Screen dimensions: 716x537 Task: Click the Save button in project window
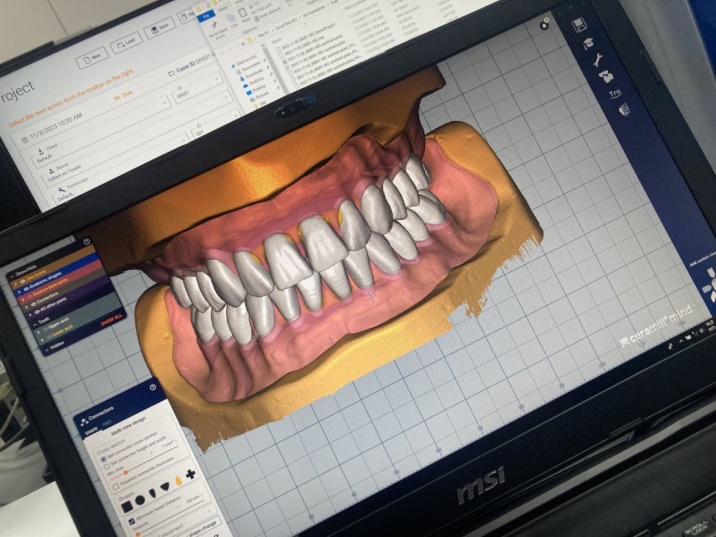pos(159,28)
